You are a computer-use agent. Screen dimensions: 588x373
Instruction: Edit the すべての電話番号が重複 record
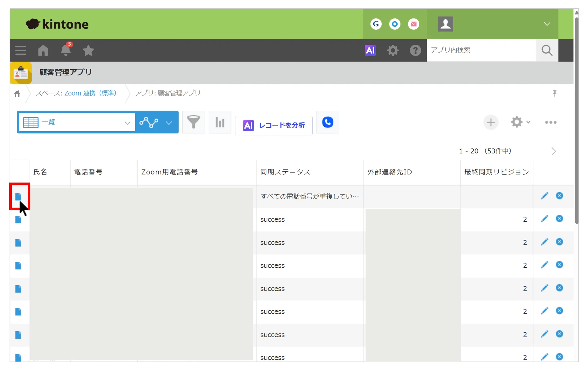click(x=544, y=196)
